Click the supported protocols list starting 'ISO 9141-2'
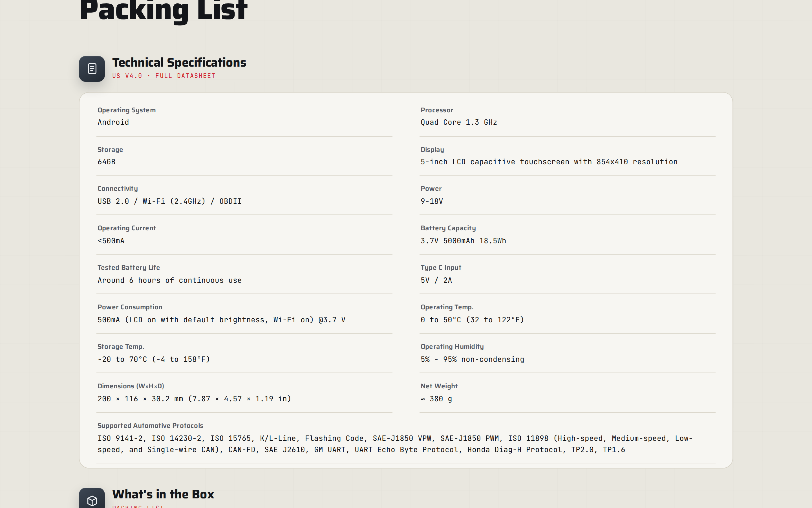Screen dimensions: 812x508 pos(395,444)
